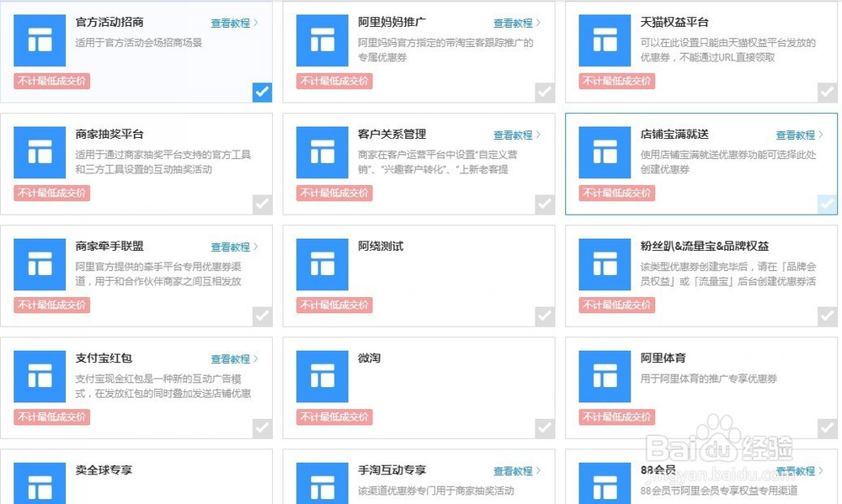Click 不计最低成交价 tag on 客户关系管理
The width and height of the screenshot is (842, 504).
pyautogui.click(x=334, y=194)
